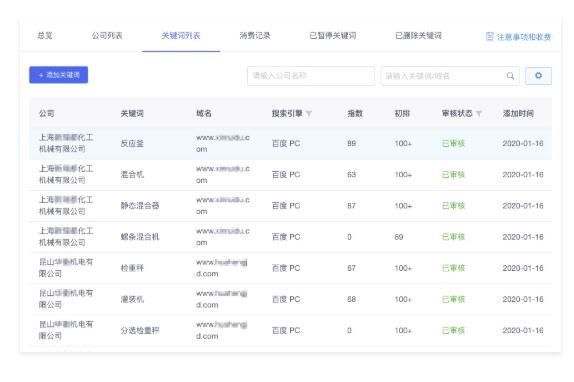Screen dimensions: 574x382
Task: Click the 添加时间 column header
Action: point(518,113)
